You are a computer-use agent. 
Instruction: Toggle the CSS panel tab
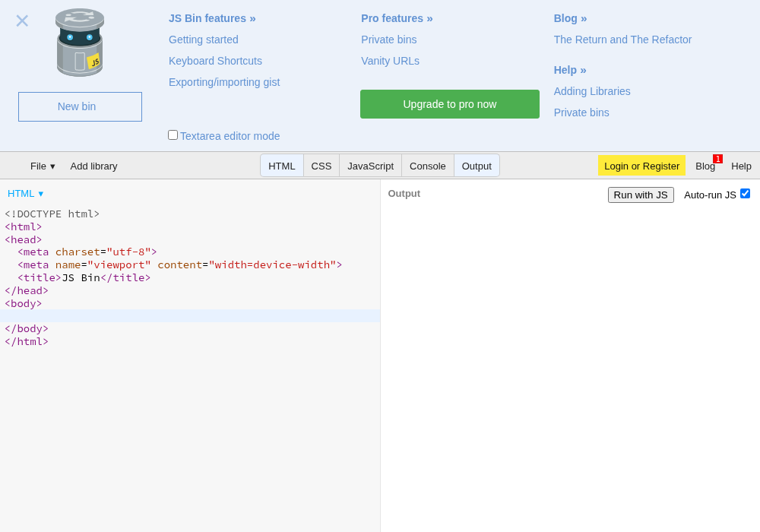point(321,166)
